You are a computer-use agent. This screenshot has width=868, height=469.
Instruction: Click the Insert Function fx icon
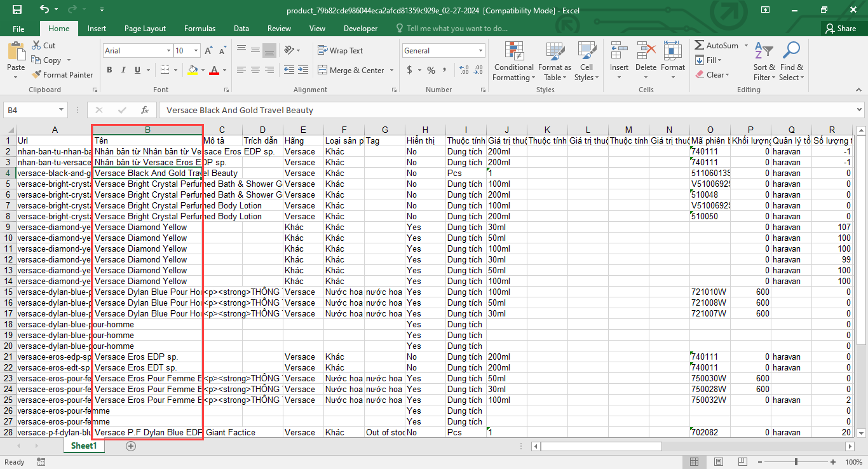click(x=145, y=110)
